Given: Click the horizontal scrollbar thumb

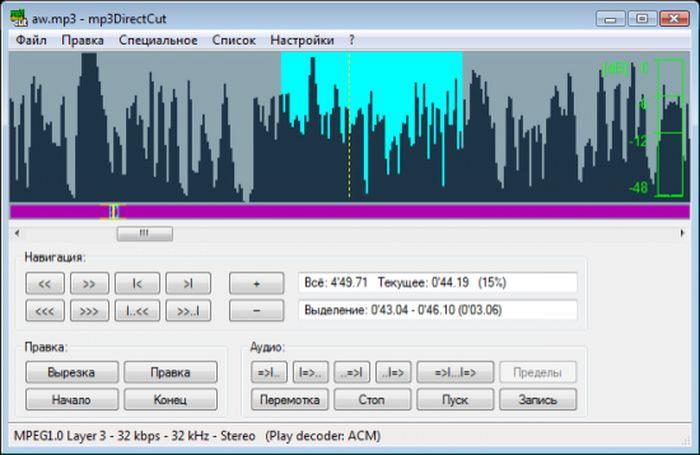Looking at the screenshot, I should (x=145, y=233).
